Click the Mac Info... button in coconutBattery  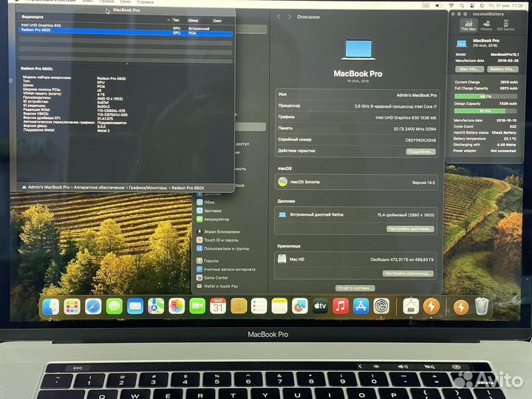[469, 69]
